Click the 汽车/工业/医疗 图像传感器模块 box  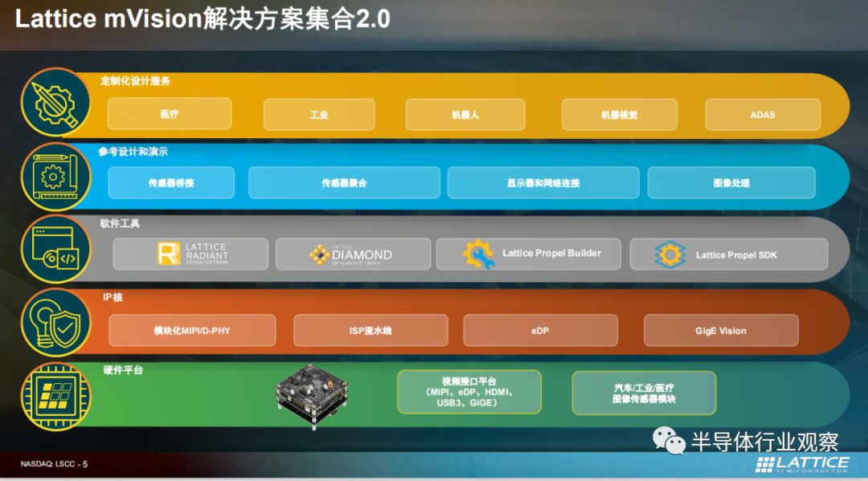click(x=644, y=393)
